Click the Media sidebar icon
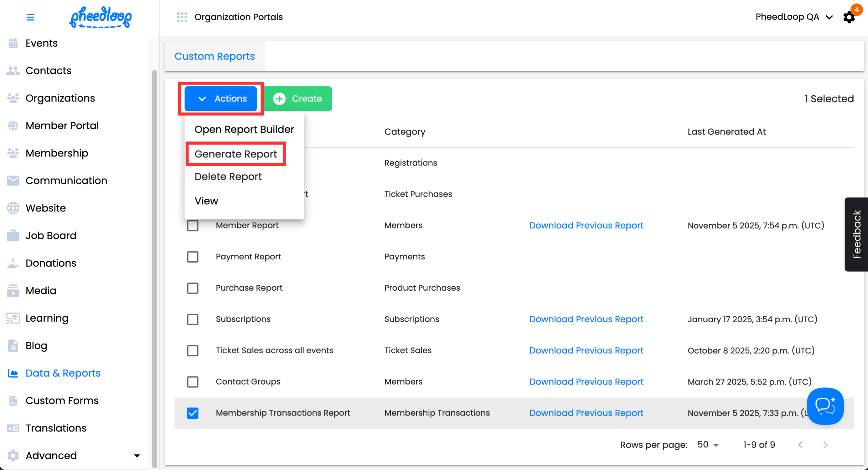The width and height of the screenshot is (868, 470). (x=13, y=291)
